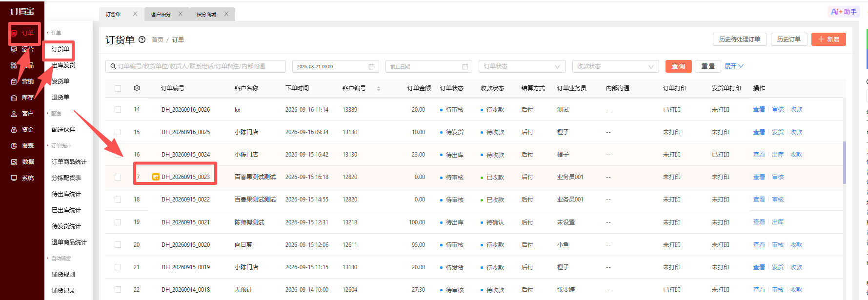Click the order search input field

tap(196, 66)
